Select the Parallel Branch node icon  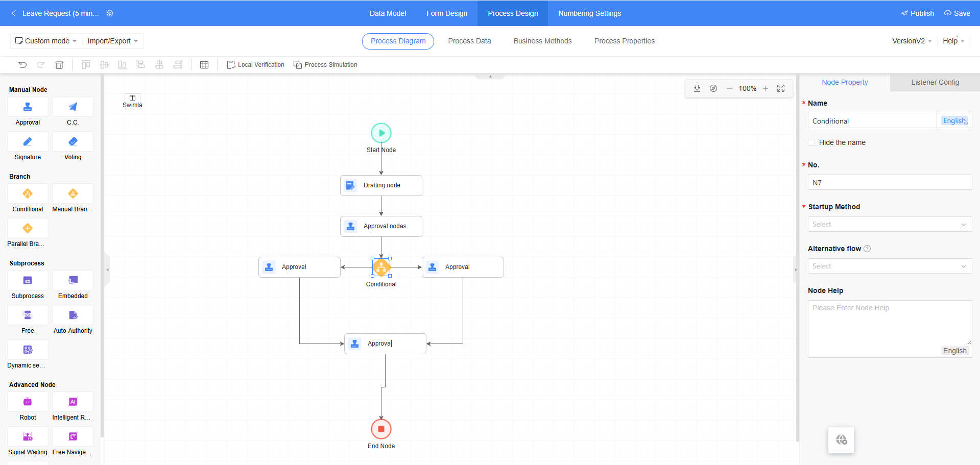(28, 229)
